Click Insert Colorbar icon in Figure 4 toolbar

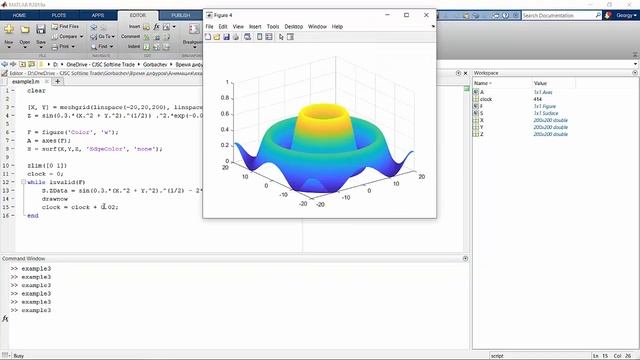[x=260, y=37]
